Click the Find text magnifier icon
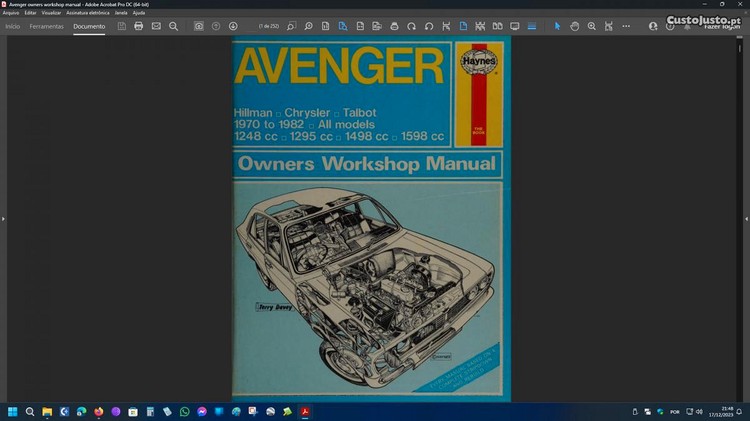Image resolution: width=750 pixels, height=421 pixels. coord(173,26)
